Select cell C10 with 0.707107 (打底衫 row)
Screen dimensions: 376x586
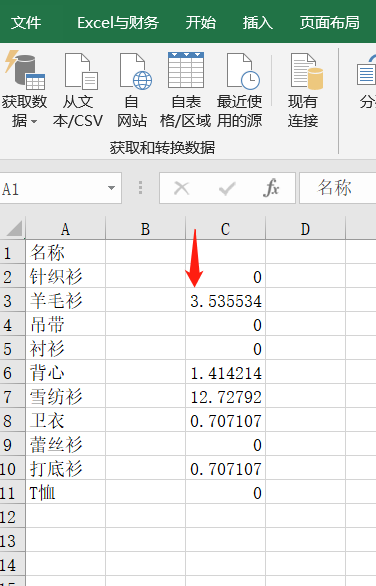pyautogui.click(x=225, y=468)
